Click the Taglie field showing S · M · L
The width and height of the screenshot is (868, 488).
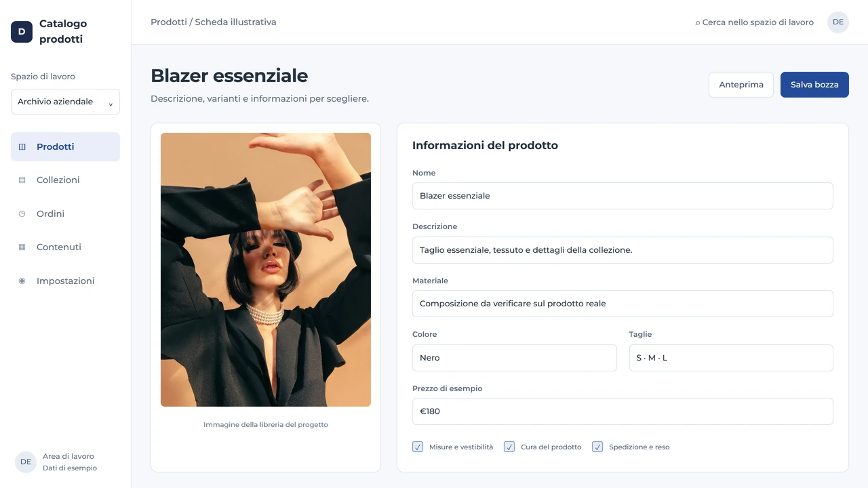pyautogui.click(x=731, y=358)
